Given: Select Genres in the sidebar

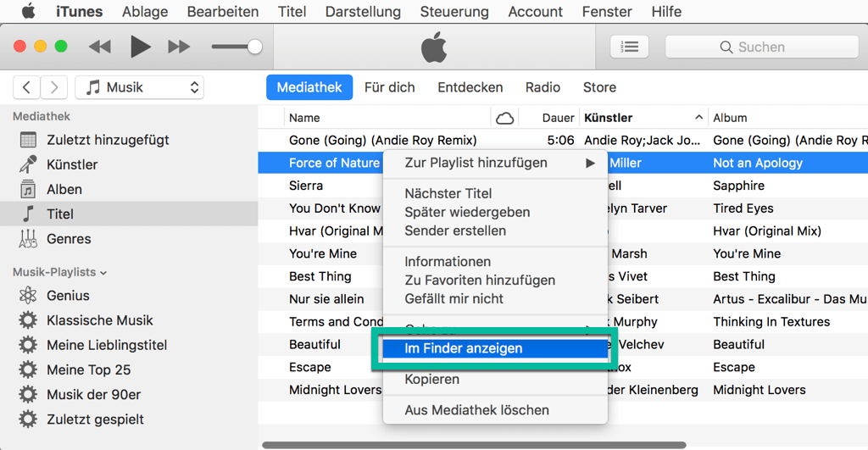Looking at the screenshot, I should coord(129,239).
